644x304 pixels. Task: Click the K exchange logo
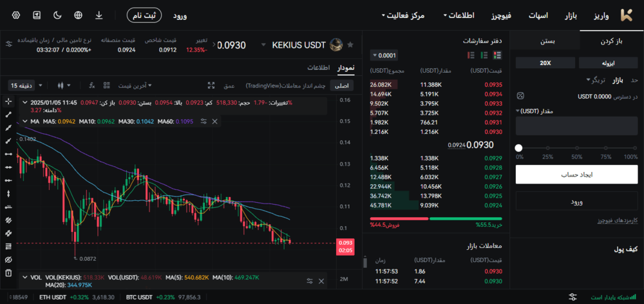click(627, 15)
